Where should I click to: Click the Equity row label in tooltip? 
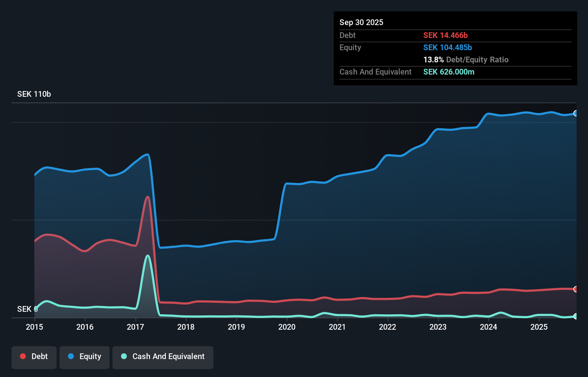click(350, 47)
